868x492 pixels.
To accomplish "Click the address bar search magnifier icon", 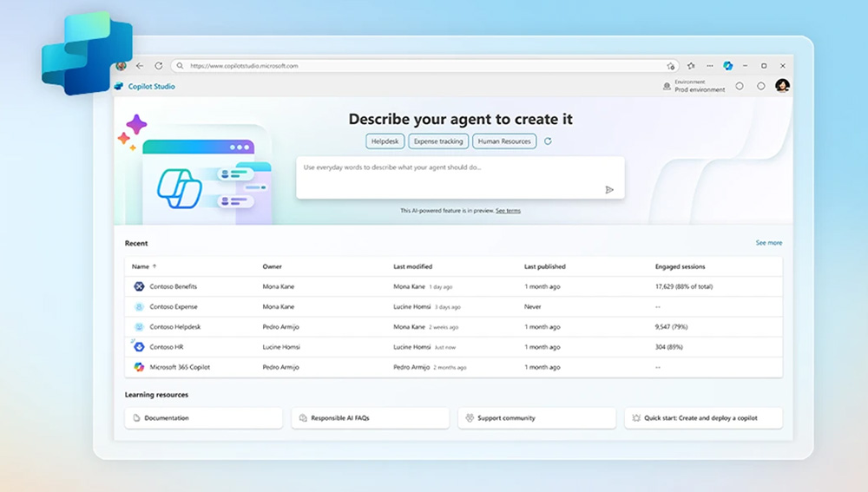I will (x=180, y=66).
